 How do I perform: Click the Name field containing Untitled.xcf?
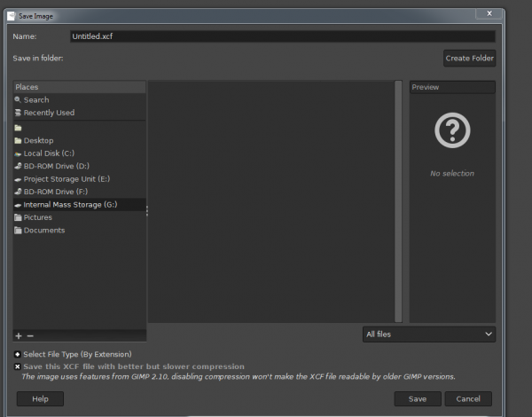click(x=283, y=36)
